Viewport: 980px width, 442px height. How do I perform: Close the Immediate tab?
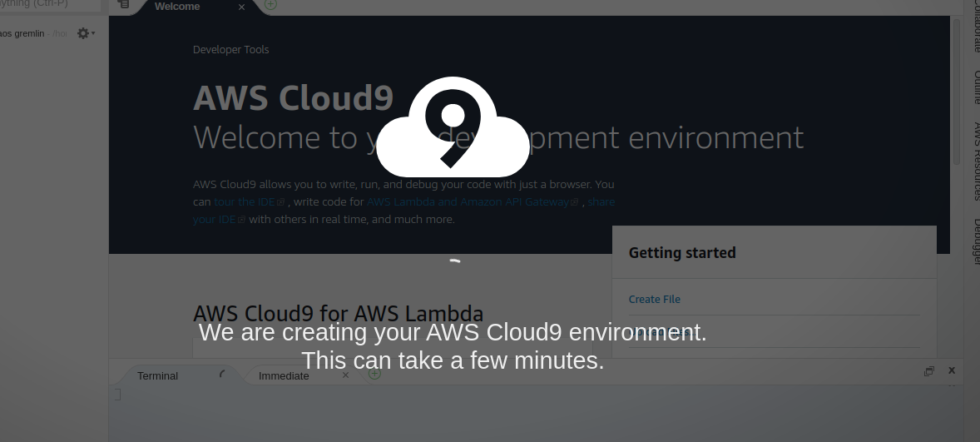point(346,375)
